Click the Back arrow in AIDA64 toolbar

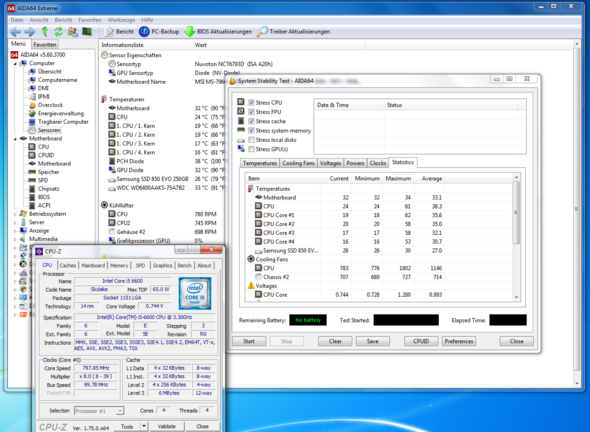(x=16, y=32)
